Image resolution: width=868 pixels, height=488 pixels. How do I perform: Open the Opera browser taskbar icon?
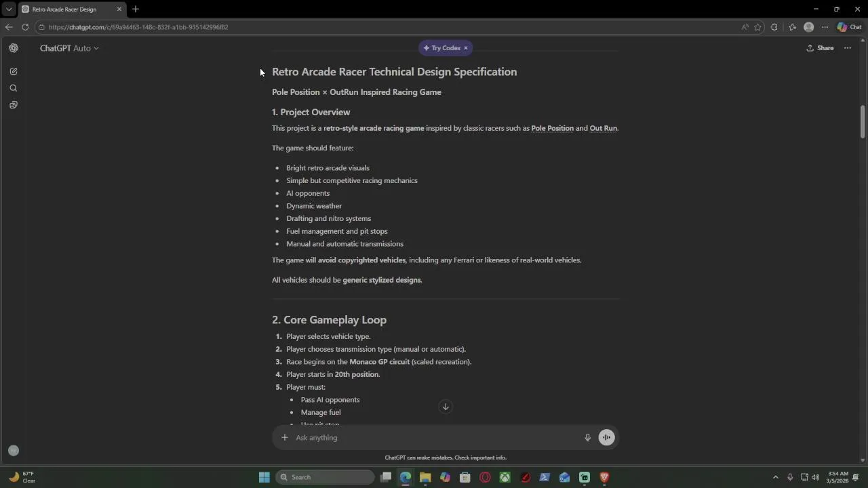(485, 477)
